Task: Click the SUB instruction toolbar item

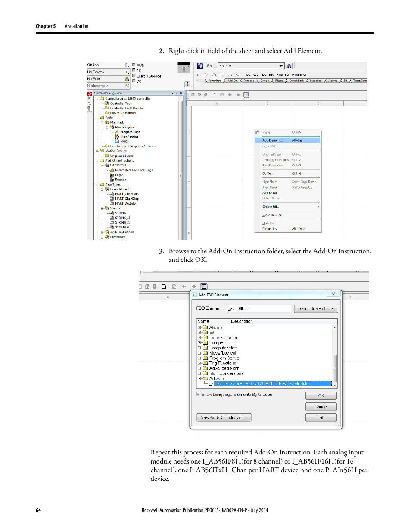Action: pyautogui.click(x=255, y=75)
